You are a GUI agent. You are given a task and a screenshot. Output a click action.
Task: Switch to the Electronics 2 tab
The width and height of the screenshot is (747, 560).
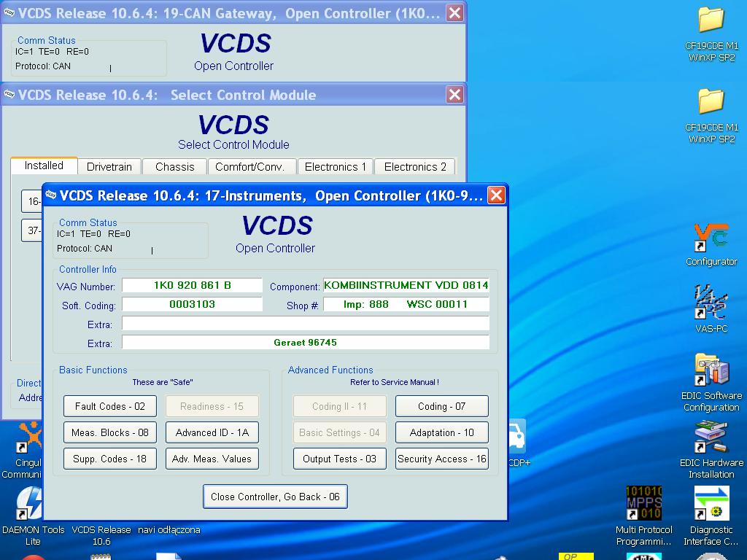(415, 167)
